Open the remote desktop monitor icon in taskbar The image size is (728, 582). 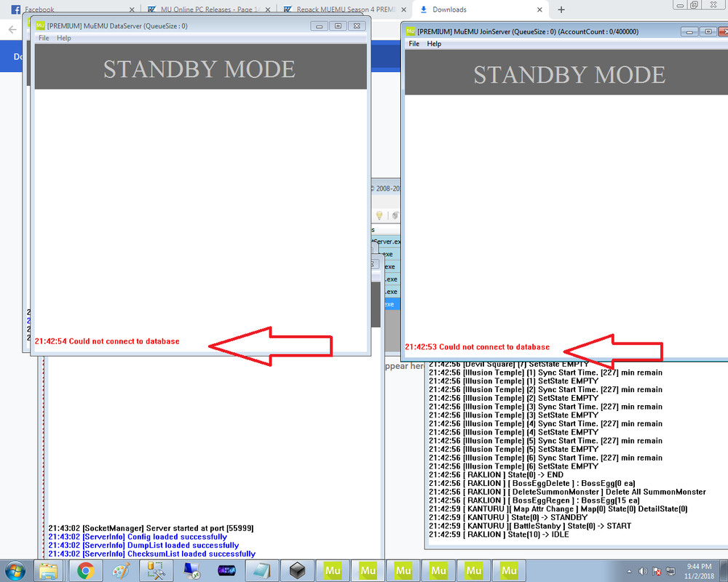[x=191, y=571]
